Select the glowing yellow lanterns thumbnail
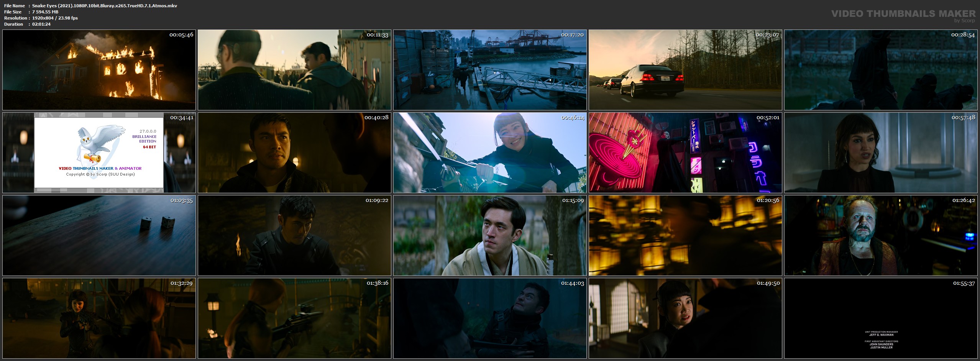The width and height of the screenshot is (980, 361). click(685, 235)
